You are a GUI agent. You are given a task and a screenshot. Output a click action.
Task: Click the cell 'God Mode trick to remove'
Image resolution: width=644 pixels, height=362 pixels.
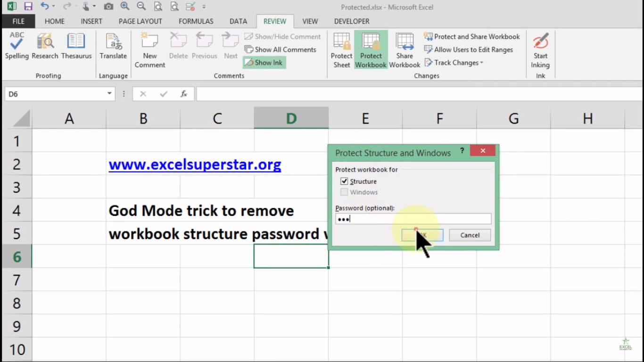click(201, 211)
